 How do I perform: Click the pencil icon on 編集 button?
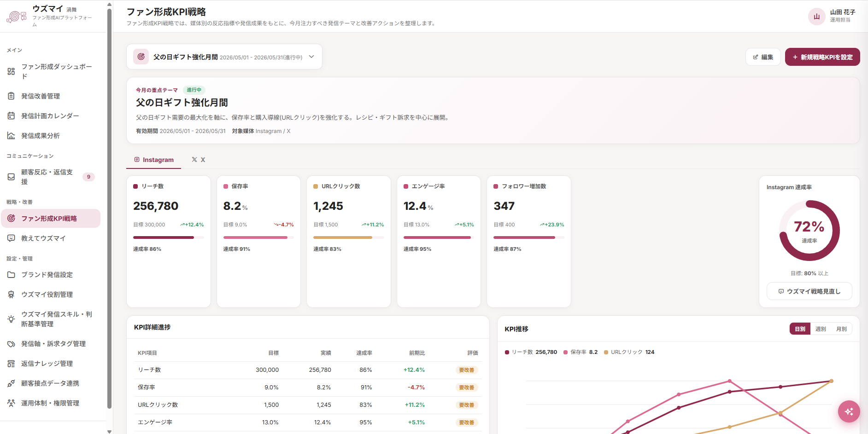(756, 57)
